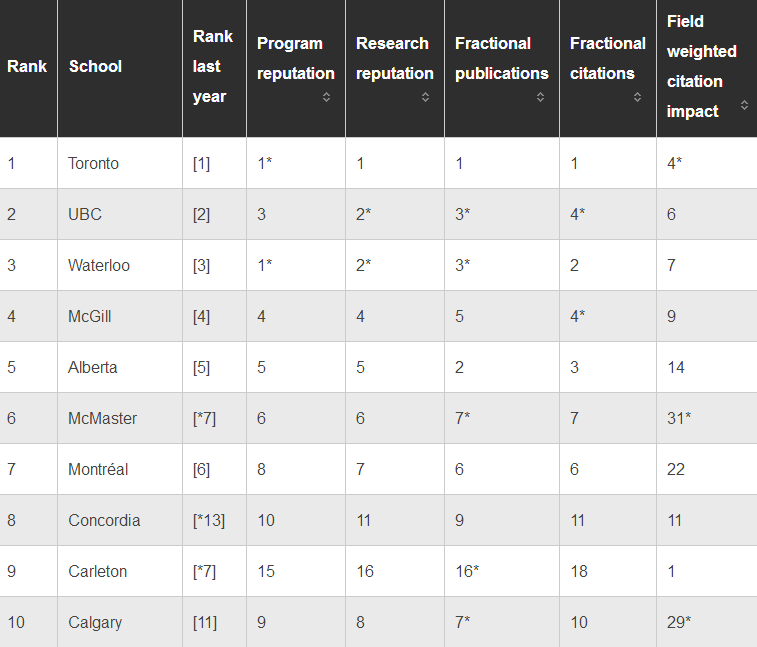Screen dimensions: 757x647
Task: Select the Alberta school cell
Action: pos(120,367)
